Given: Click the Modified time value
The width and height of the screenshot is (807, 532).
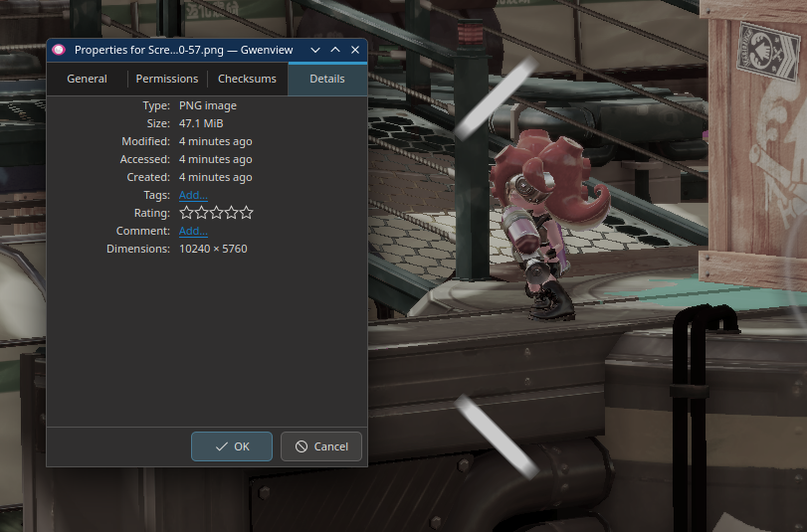Looking at the screenshot, I should pos(216,141).
